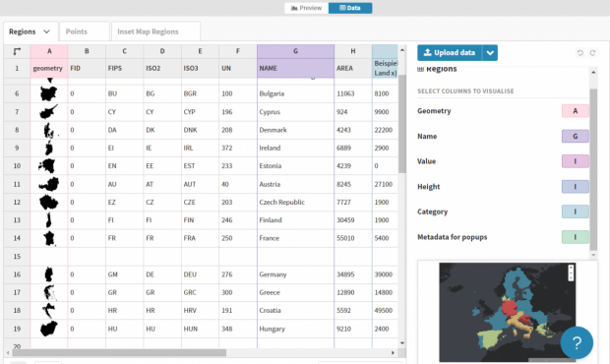Select Category column binding box
Screen dimensions: 610x364
click(x=575, y=212)
